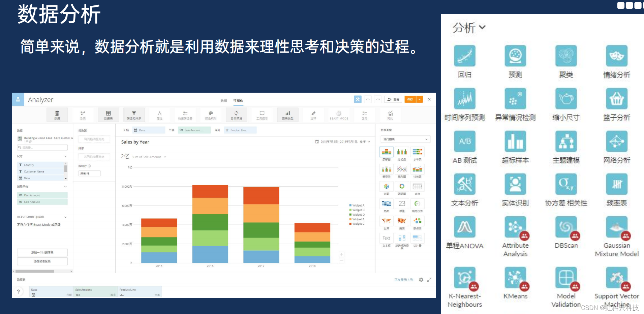
Task: Choose the 世界 world map chart type
Action: point(387,221)
